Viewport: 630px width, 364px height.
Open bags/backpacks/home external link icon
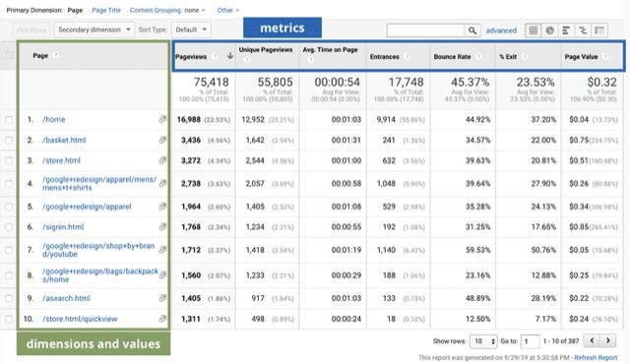tap(162, 275)
